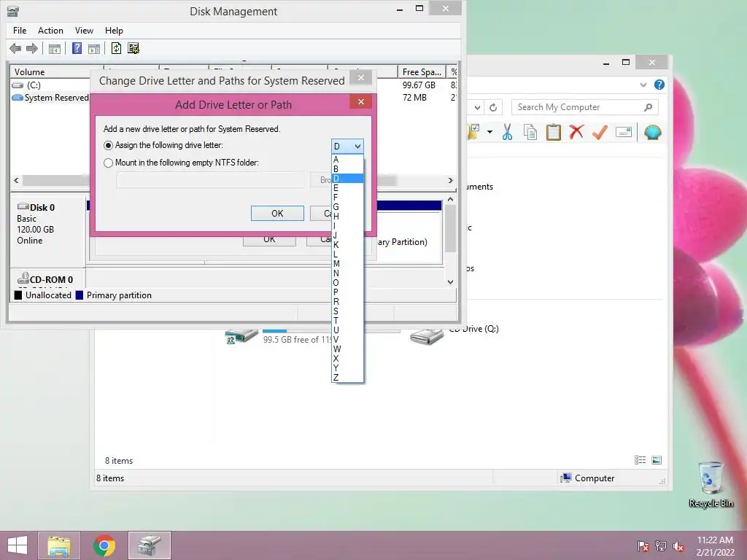Pick highlighted letter D in the drop list
This screenshot has width=747, height=560.
tap(347, 179)
